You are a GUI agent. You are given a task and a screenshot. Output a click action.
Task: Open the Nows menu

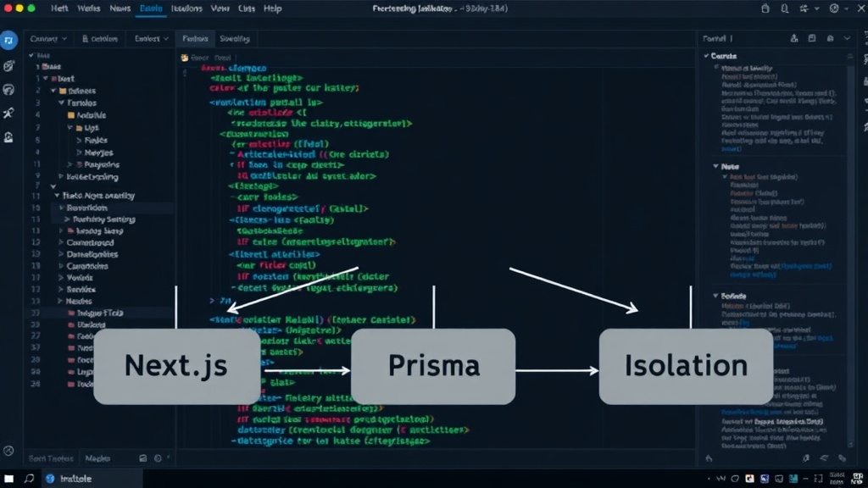120,8
